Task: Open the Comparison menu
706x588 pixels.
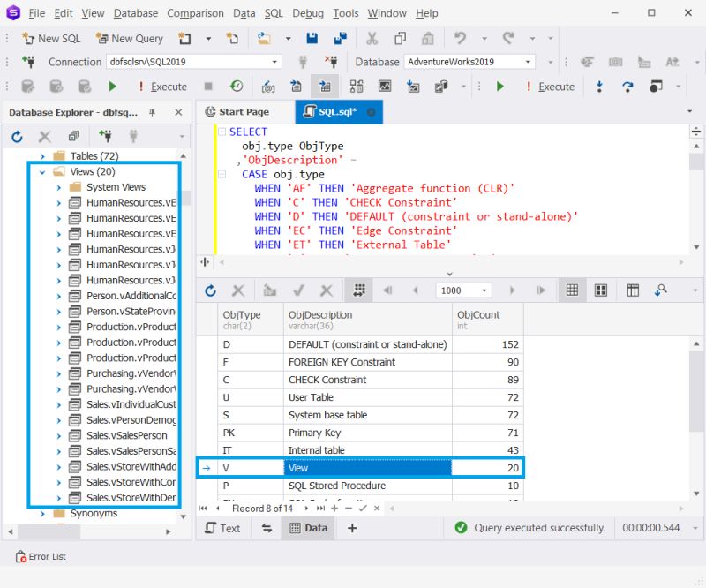Action: tap(195, 13)
